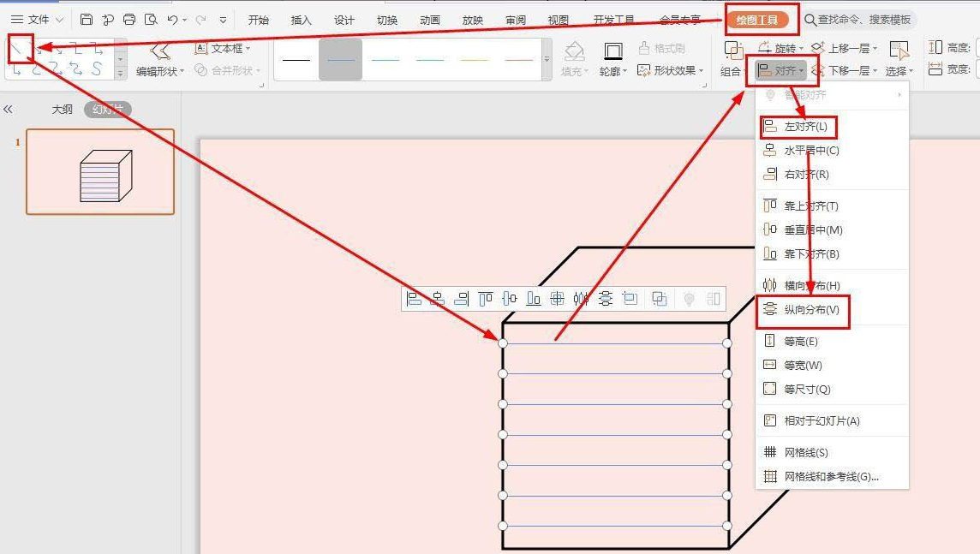This screenshot has height=554, width=980.
Task: Open the File (文件) menu dropdown
Action: (38, 20)
